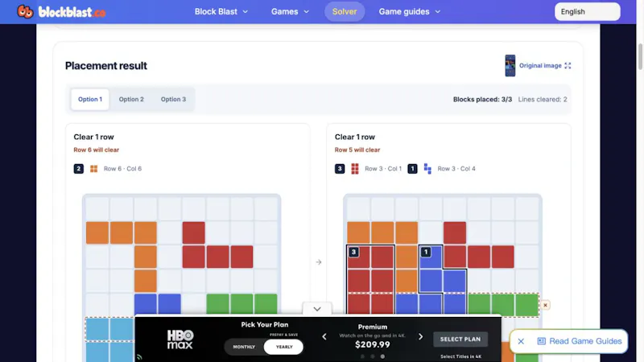Click the X marker beside the cleared row
This screenshot has width=644, height=362.
[545, 305]
